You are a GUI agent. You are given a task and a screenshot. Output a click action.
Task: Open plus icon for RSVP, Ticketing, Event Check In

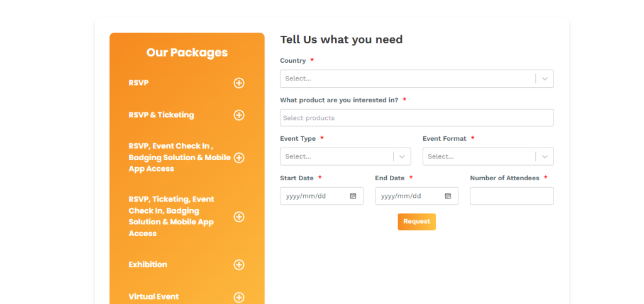tap(239, 217)
